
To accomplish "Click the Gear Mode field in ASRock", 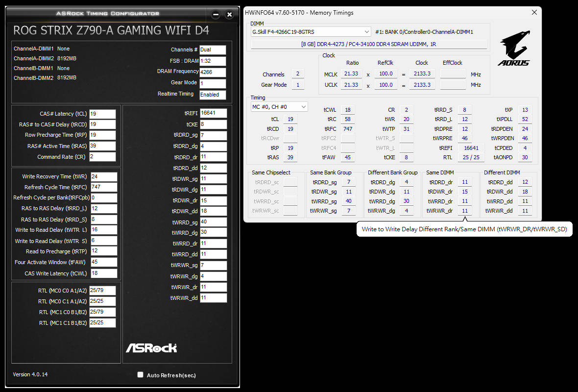I will 213,84.
